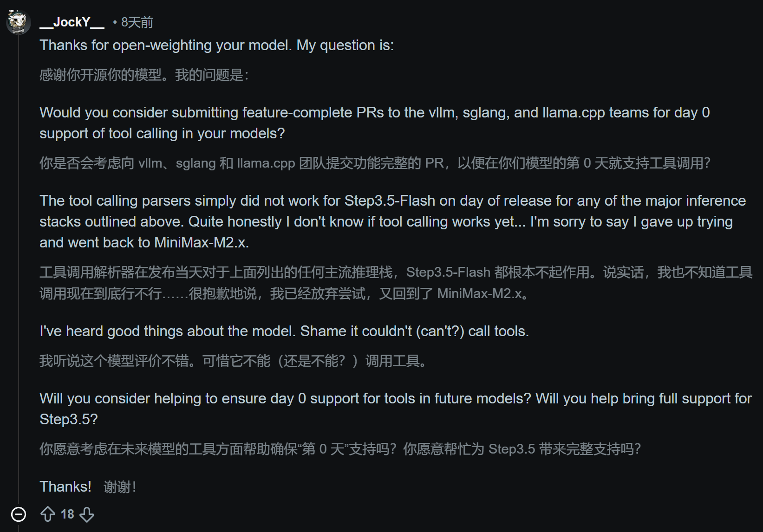Downvote the __JockY__ comment
The image size is (763, 532).
click(87, 514)
